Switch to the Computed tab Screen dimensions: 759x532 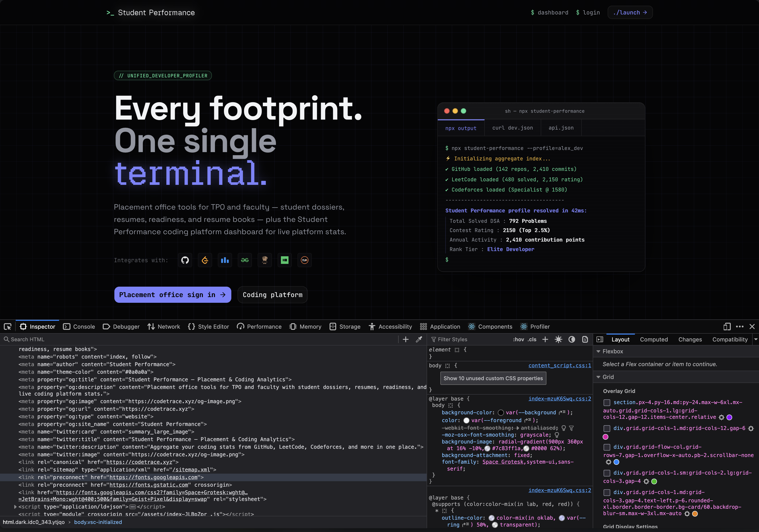point(654,339)
